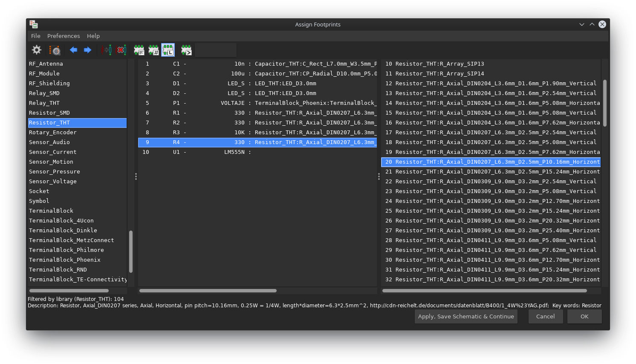Delete all footprint associations

pyautogui.click(x=121, y=50)
